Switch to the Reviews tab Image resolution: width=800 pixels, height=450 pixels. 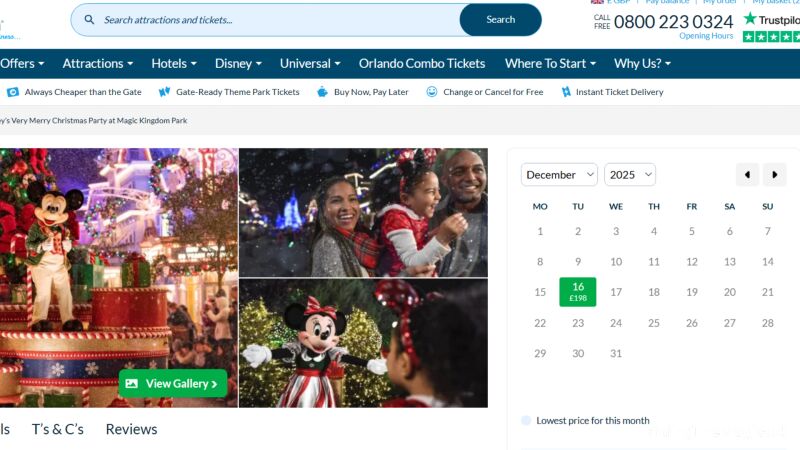(131, 429)
